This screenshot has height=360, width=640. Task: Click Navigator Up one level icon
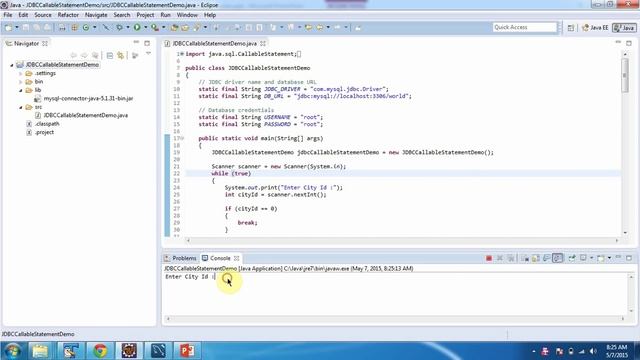(x=95, y=55)
